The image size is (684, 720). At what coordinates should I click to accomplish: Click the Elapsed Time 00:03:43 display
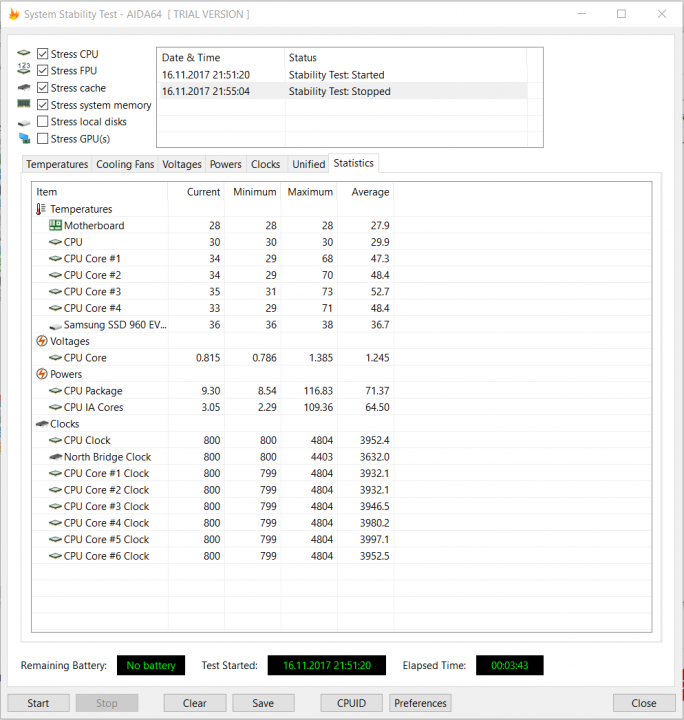pyautogui.click(x=510, y=665)
